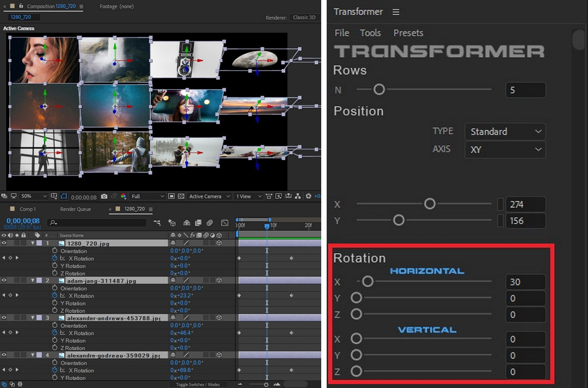Image resolution: width=588 pixels, height=388 pixels.
Task: Toggle mask and shape path visibility icon
Action: (64, 196)
